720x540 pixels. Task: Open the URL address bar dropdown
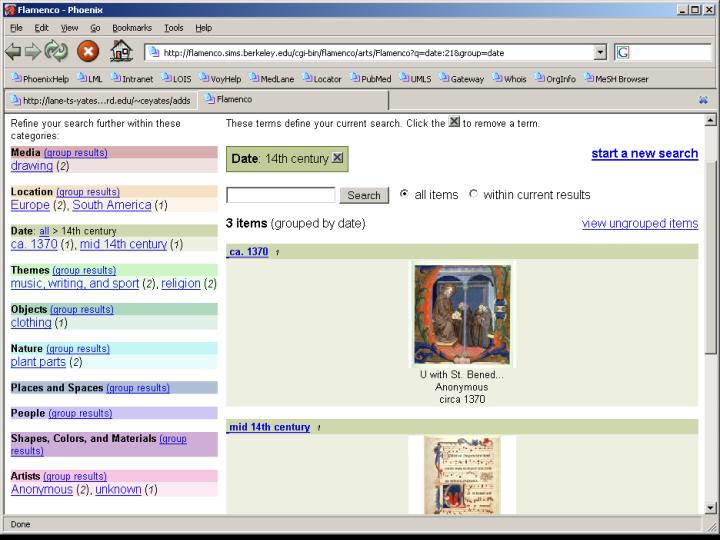600,52
